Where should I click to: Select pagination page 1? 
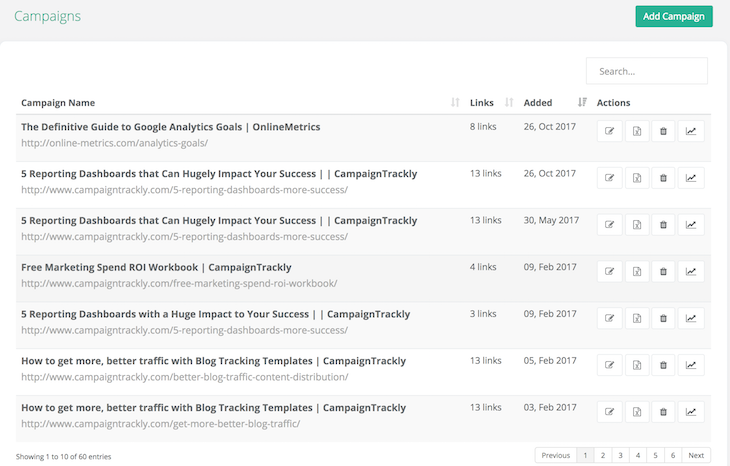click(585, 455)
